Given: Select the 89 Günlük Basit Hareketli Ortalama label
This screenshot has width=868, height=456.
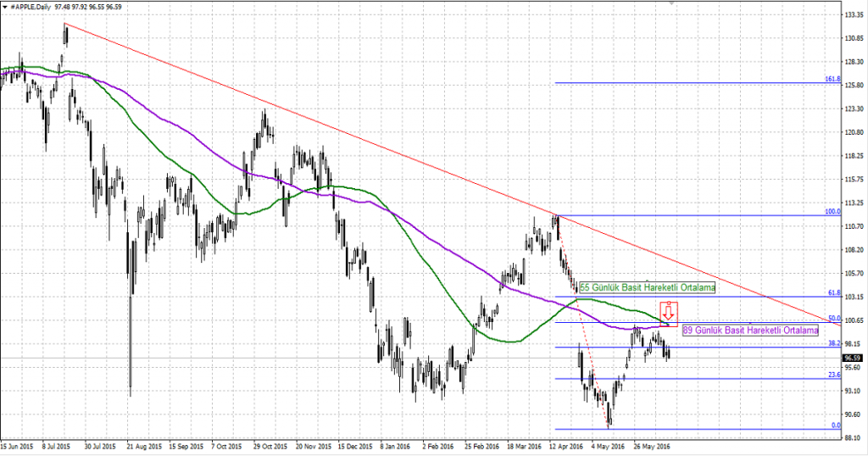Looking at the screenshot, I should pos(751,331).
